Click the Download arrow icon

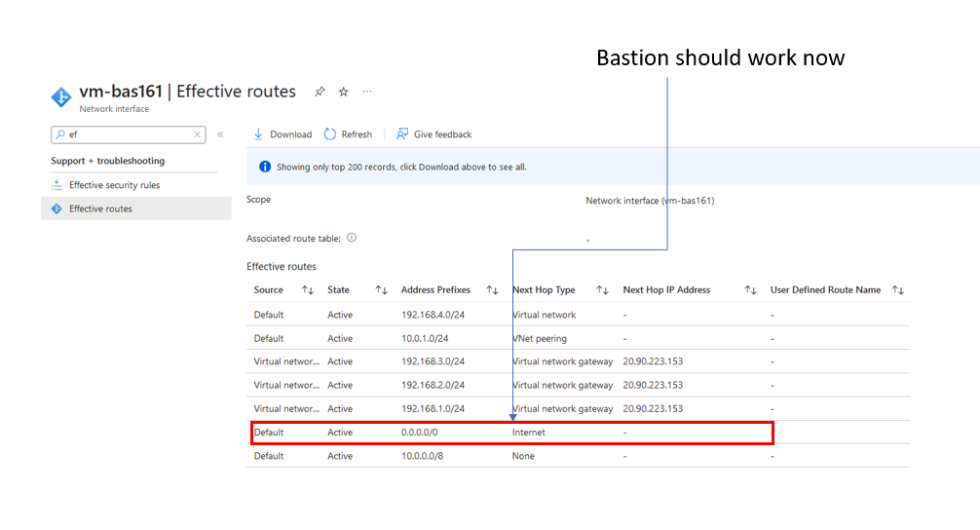click(x=258, y=134)
